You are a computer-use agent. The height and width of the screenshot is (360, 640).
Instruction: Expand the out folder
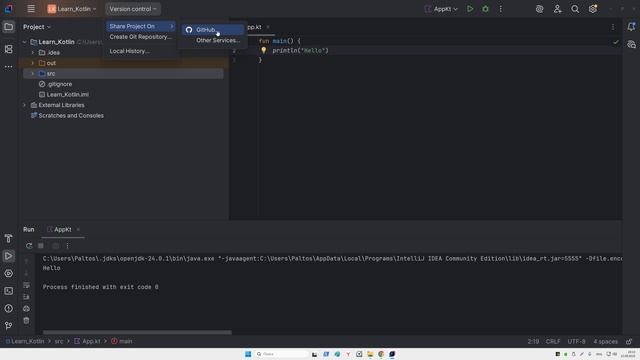pyautogui.click(x=33, y=63)
